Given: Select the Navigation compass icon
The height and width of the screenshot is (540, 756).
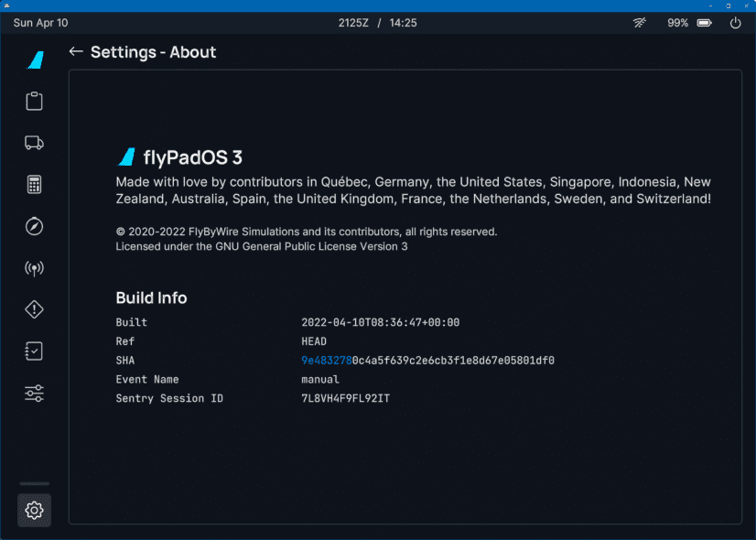Looking at the screenshot, I should coord(35,226).
